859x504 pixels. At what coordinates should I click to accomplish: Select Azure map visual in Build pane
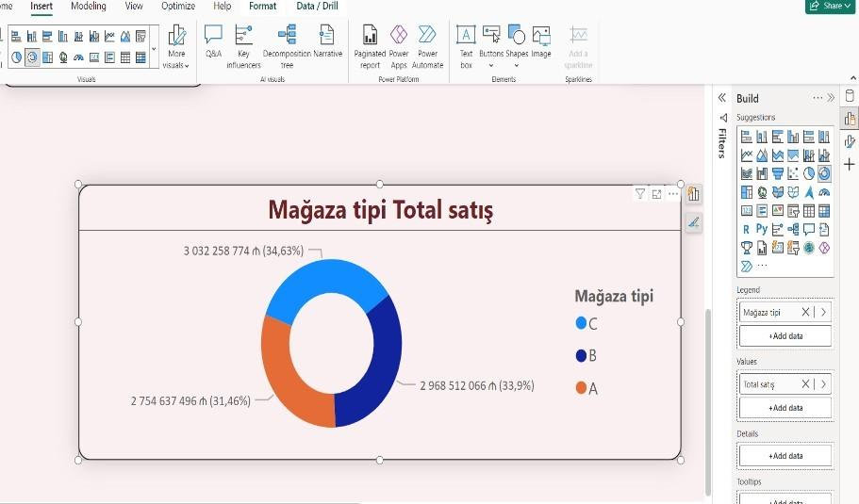point(809,192)
